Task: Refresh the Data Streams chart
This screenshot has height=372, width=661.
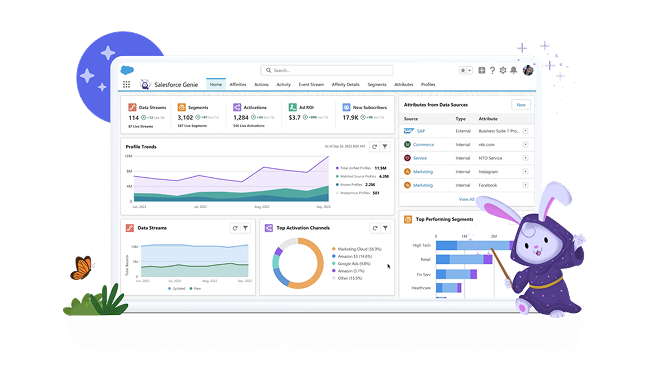Action: coord(235,228)
